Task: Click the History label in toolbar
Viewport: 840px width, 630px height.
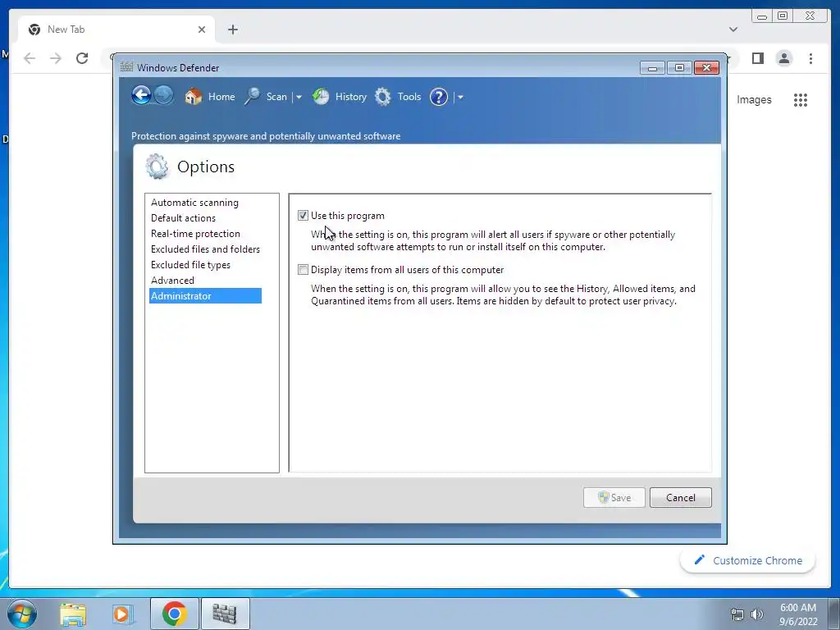Action: point(351,97)
